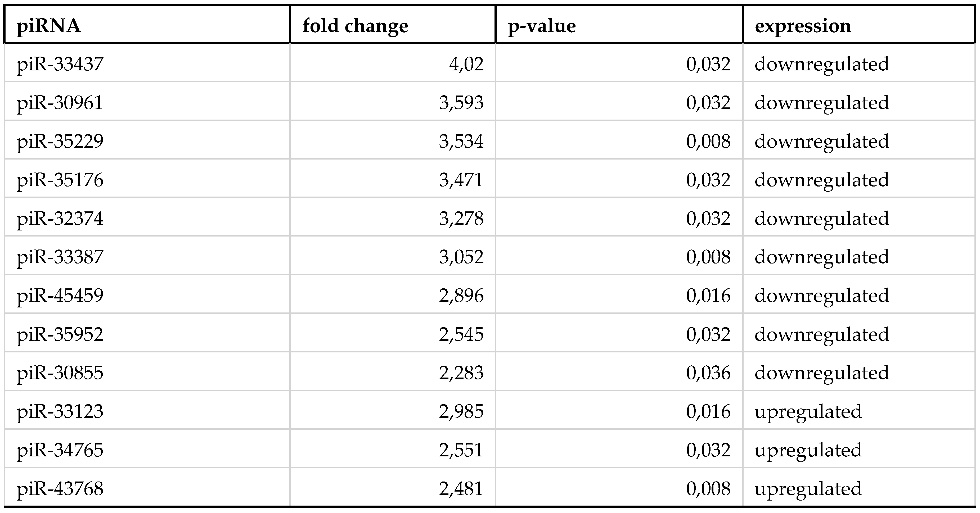This screenshot has width=980, height=513.
Task: Click the piR-33437 cell
Action: tap(60, 64)
